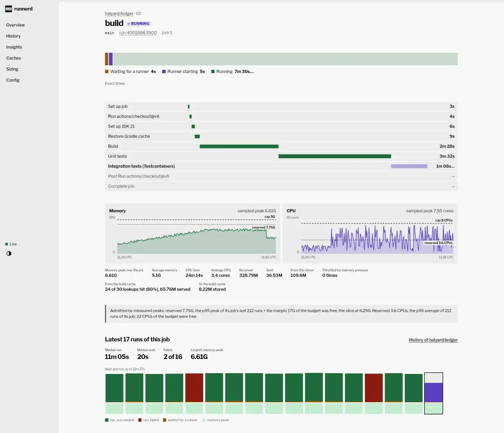The image size is (504, 433).
Task: Click the green Live status indicator
Action: click(x=11, y=244)
